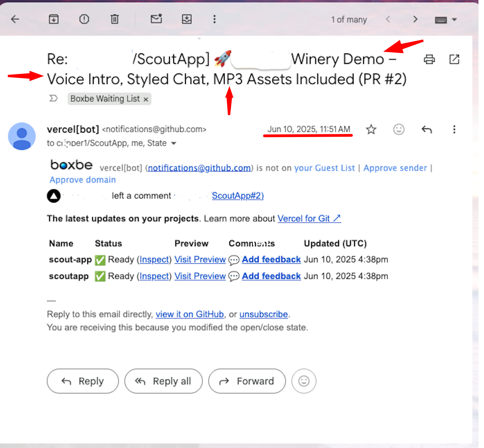Click the Vercel triangle logo
Screen dimensions: 484x448
pyautogui.click(x=53, y=196)
